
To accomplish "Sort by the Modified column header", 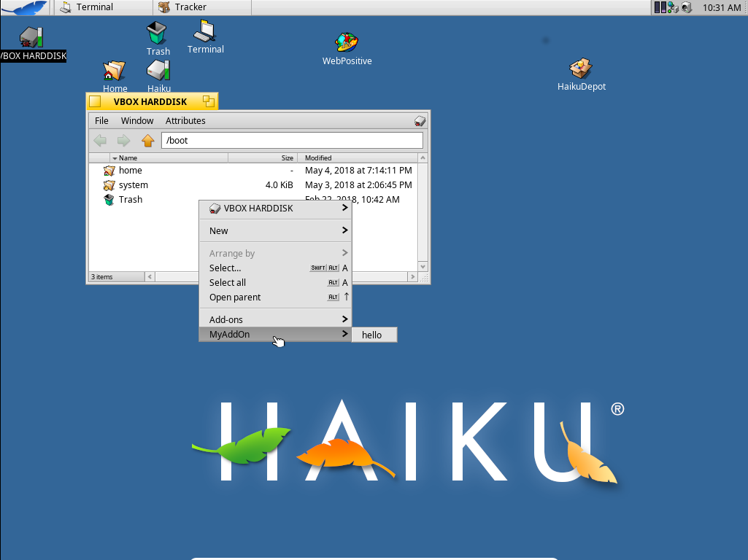I will pyautogui.click(x=358, y=157).
